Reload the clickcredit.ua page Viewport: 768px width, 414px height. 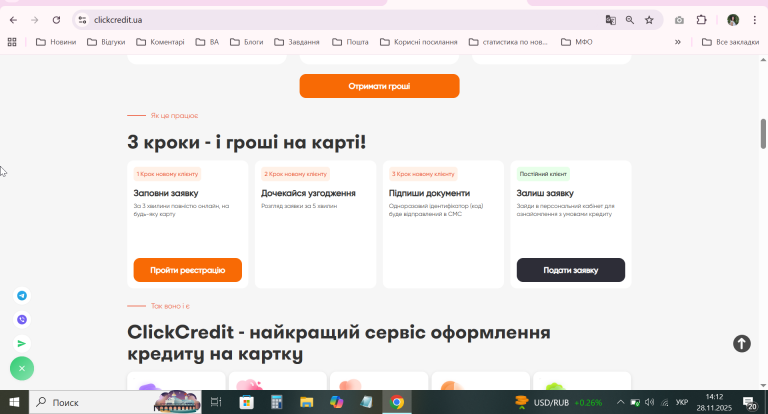tap(56, 20)
